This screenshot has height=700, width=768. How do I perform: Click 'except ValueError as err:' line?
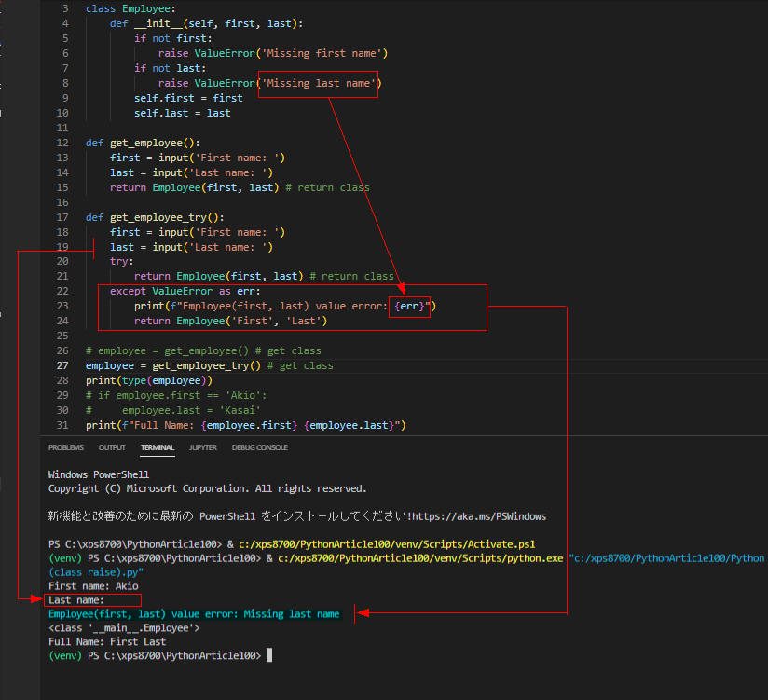(x=185, y=291)
